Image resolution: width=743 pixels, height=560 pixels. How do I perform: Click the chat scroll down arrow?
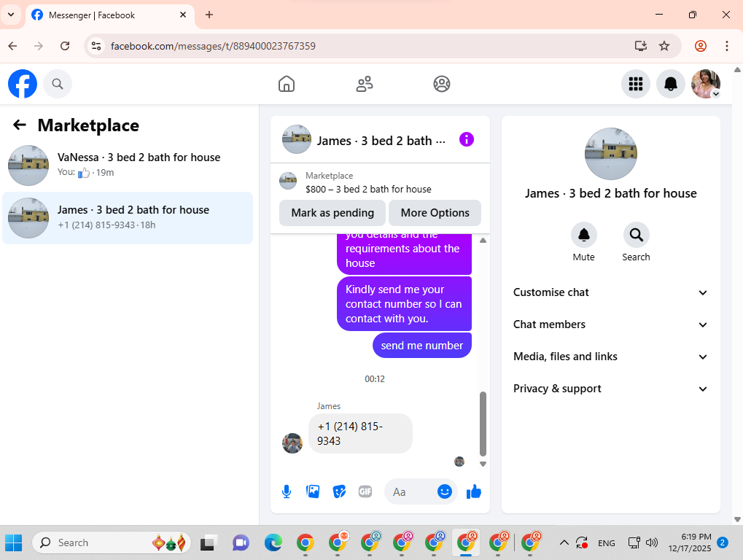[x=483, y=464]
